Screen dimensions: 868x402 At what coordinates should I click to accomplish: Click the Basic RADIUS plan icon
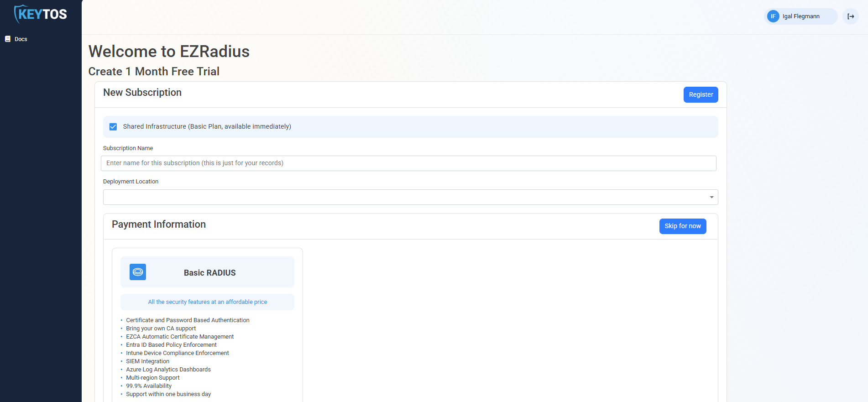(x=138, y=272)
